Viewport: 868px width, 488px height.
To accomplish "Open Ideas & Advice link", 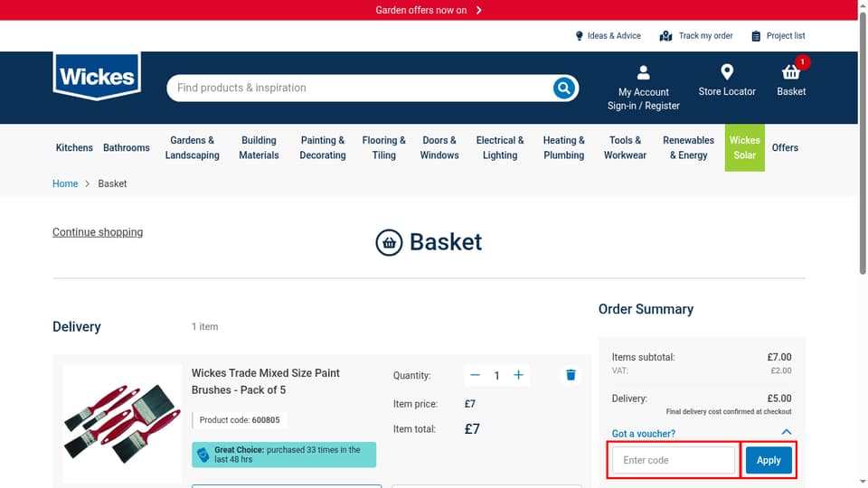I will tap(614, 36).
